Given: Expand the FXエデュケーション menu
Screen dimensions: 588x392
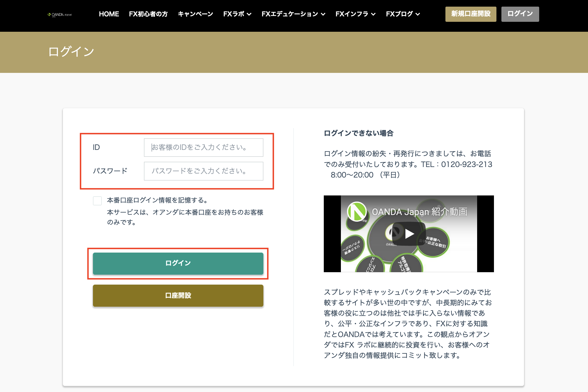Looking at the screenshot, I should [x=293, y=14].
